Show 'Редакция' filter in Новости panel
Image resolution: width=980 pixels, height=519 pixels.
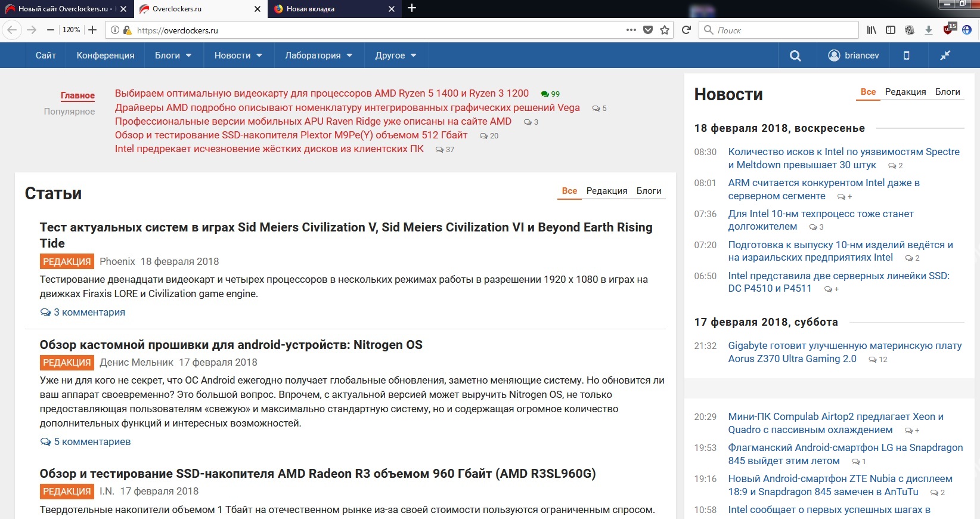905,92
